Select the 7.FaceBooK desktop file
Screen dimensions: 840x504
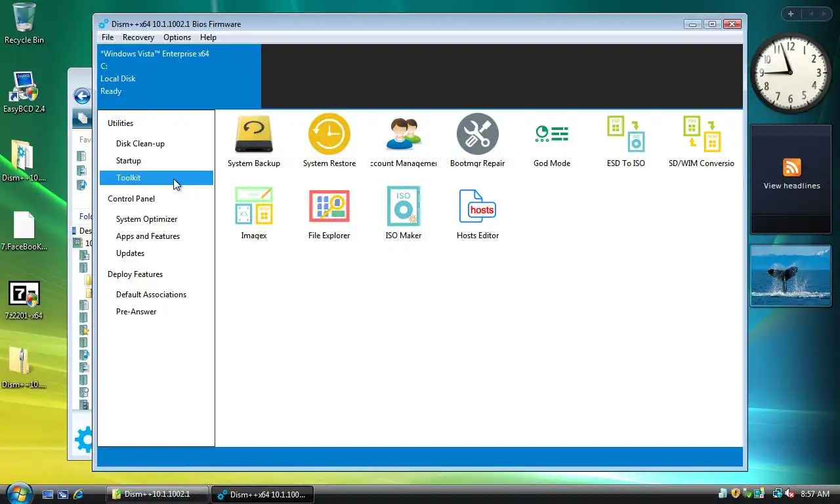click(x=24, y=231)
